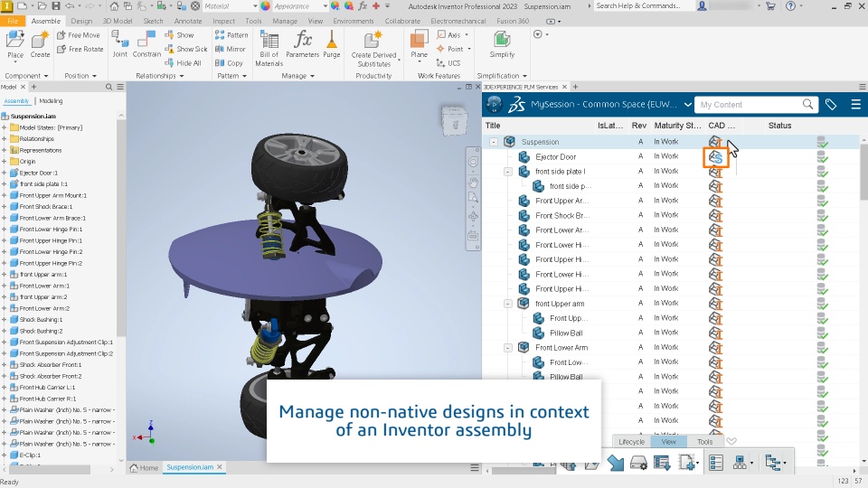
Task: Select the Tools tab in PLM panel
Action: click(x=704, y=442)
